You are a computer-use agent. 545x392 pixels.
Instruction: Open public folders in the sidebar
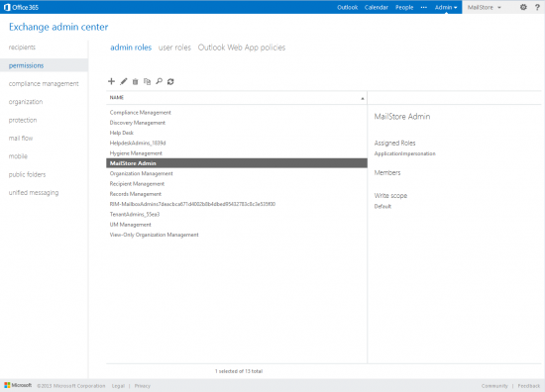click(27, 174)
